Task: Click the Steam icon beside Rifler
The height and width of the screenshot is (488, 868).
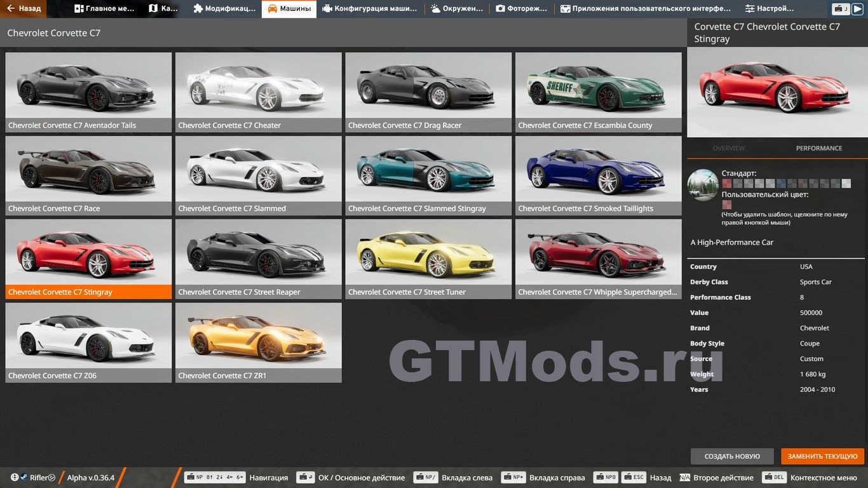Action: click(24, 477)
